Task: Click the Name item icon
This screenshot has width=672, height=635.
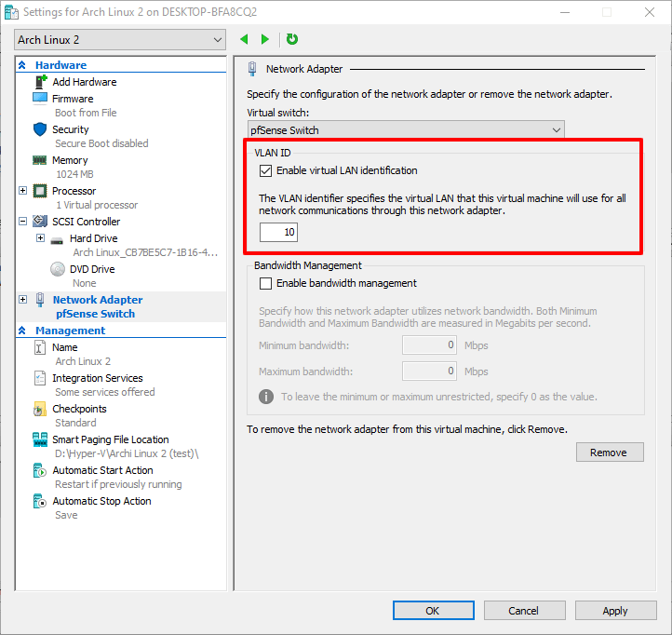Action: tap(39, 347)
